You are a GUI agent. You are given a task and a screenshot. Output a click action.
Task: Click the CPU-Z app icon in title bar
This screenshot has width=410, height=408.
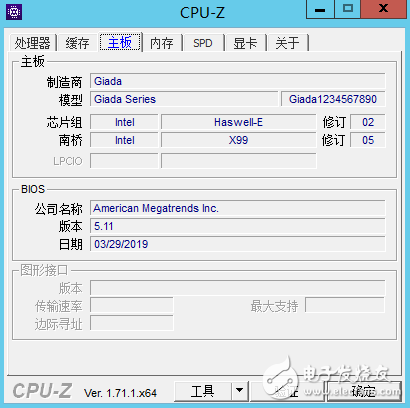(x=14, y=12)
